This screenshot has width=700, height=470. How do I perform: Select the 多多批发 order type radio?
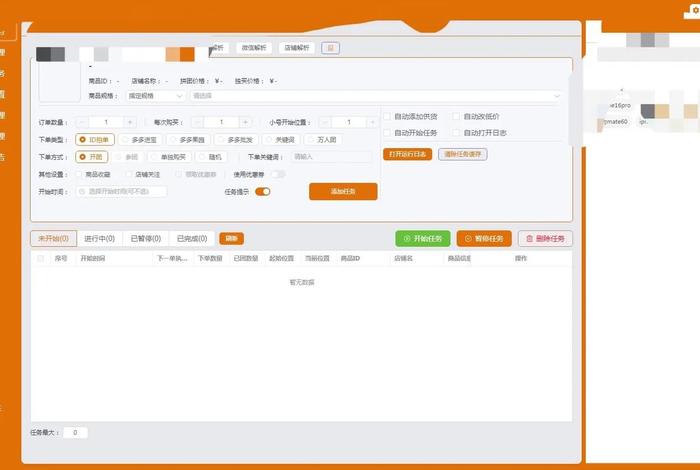[236, 140]
